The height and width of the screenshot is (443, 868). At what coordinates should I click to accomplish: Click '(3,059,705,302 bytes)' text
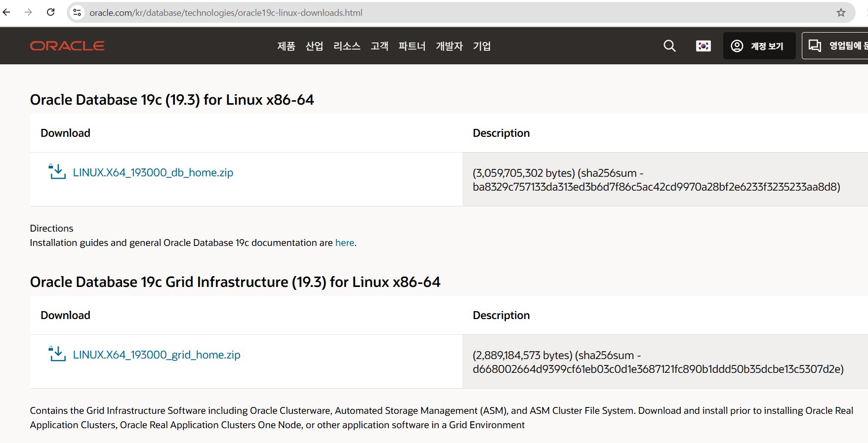point(524,173)
